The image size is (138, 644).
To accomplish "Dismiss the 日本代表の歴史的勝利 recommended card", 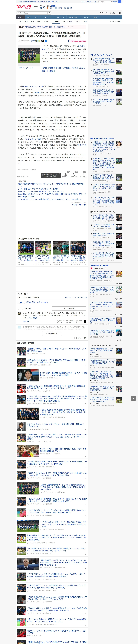I will click(33, 264).
